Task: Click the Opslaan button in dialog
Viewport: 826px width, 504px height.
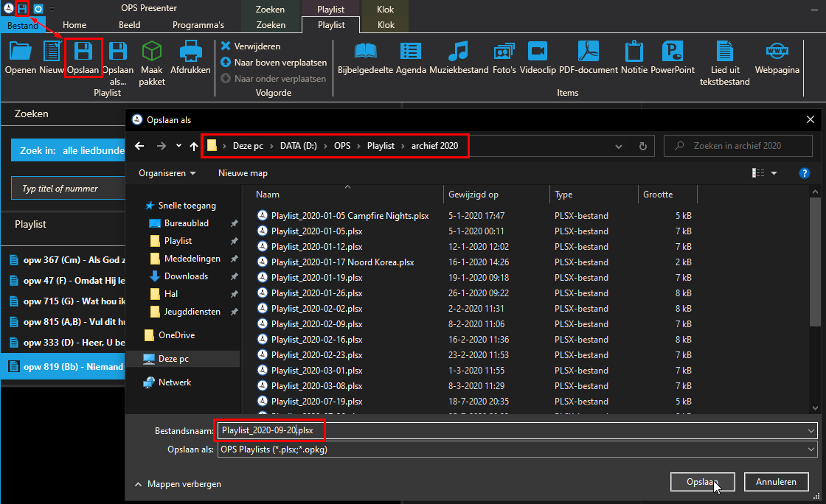Action: [x=702, y=482]
